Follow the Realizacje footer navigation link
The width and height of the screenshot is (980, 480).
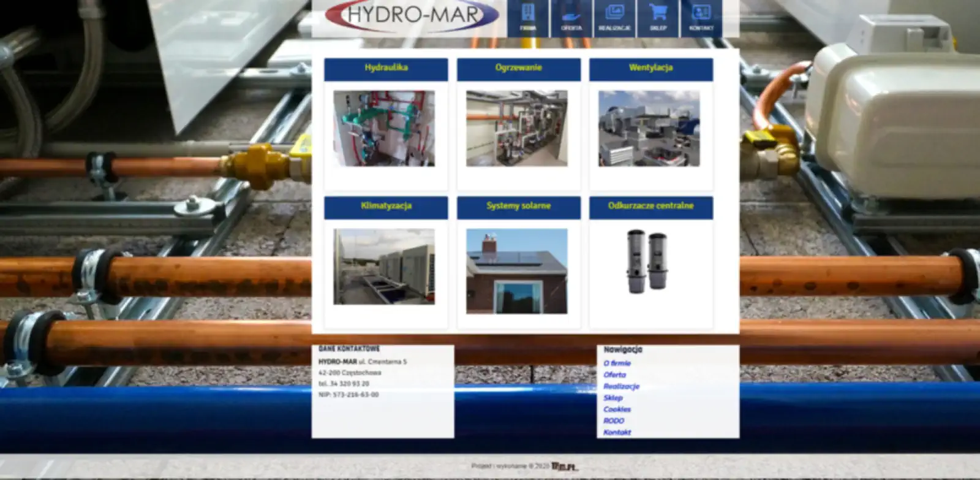tap(621, 387)
